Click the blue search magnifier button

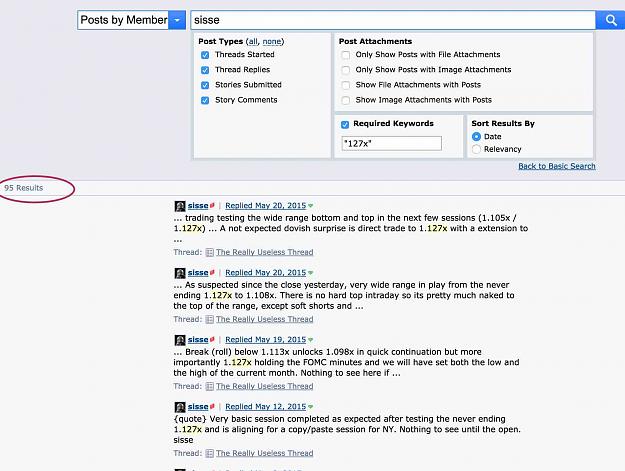tap(610, 20)
